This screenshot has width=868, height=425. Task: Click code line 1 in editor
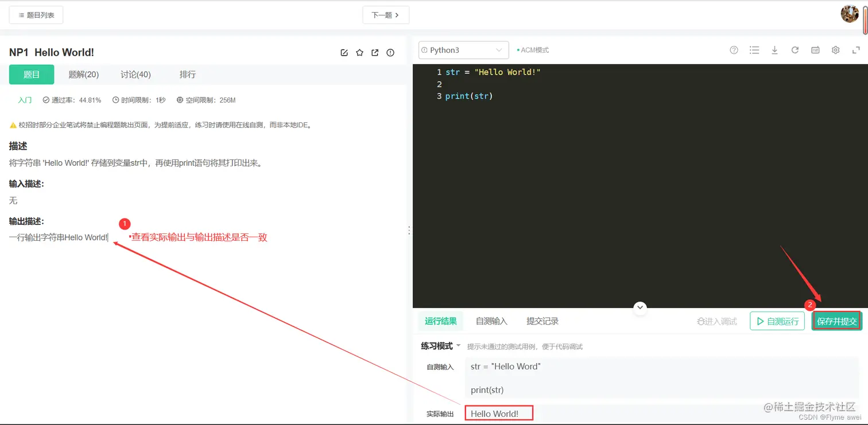(493, 72)
